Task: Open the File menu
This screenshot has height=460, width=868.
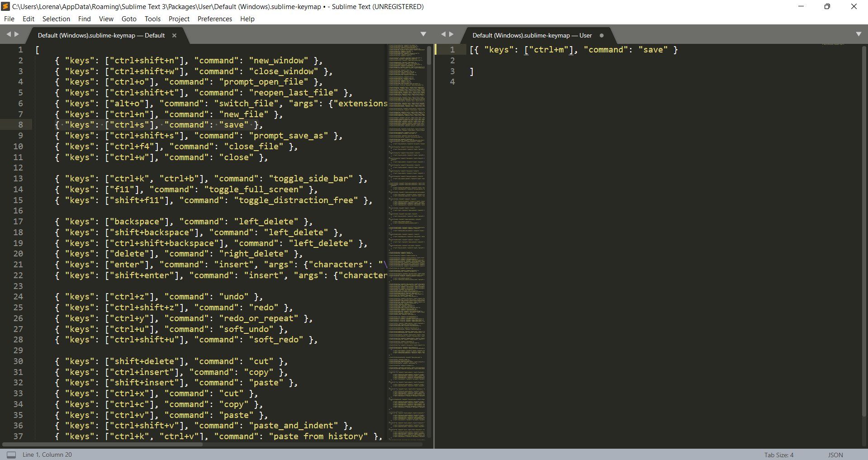Action: pyautogui.click(x=9, y=19)
